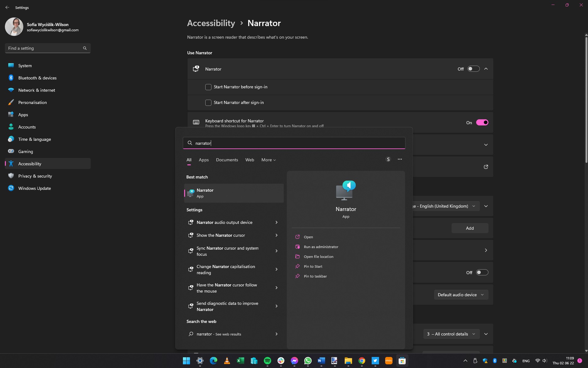
Task: Open WhatsApp from the taskbar
Action: (x=308, y=361)
